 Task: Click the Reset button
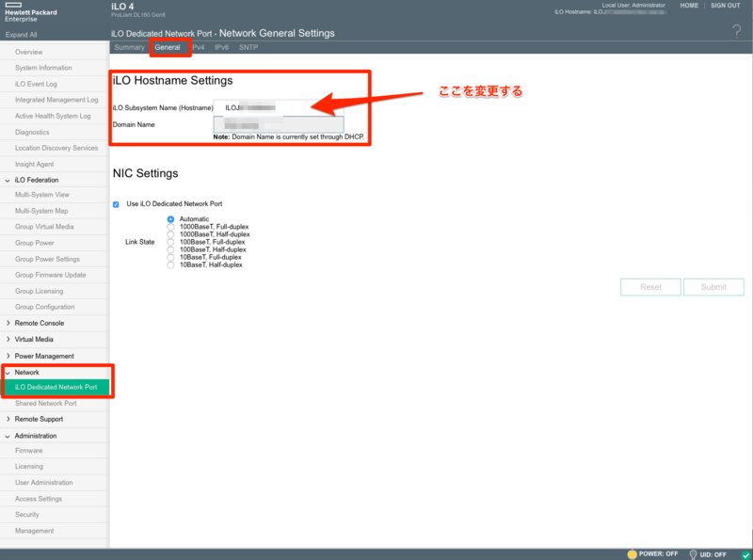click(650, 287)
